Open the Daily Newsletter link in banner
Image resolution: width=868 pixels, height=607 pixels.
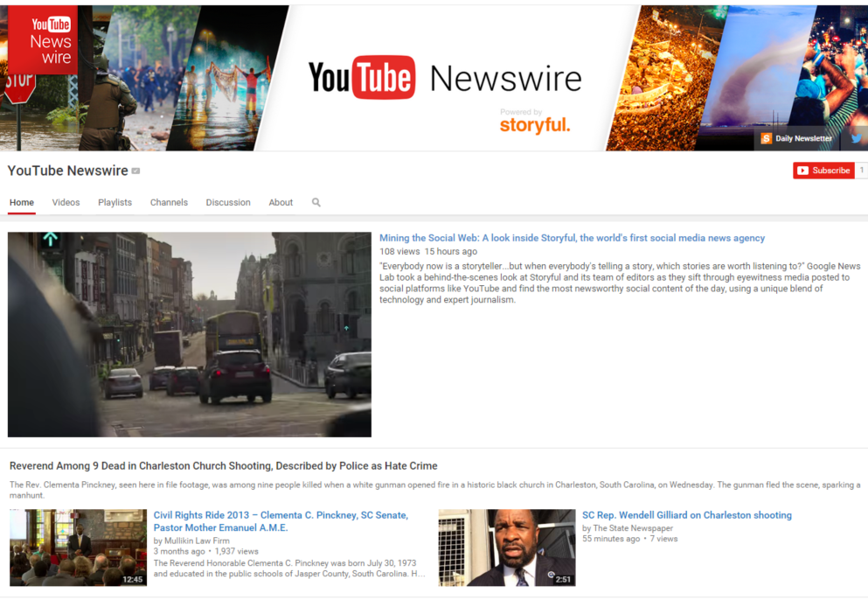click(803, 138)
